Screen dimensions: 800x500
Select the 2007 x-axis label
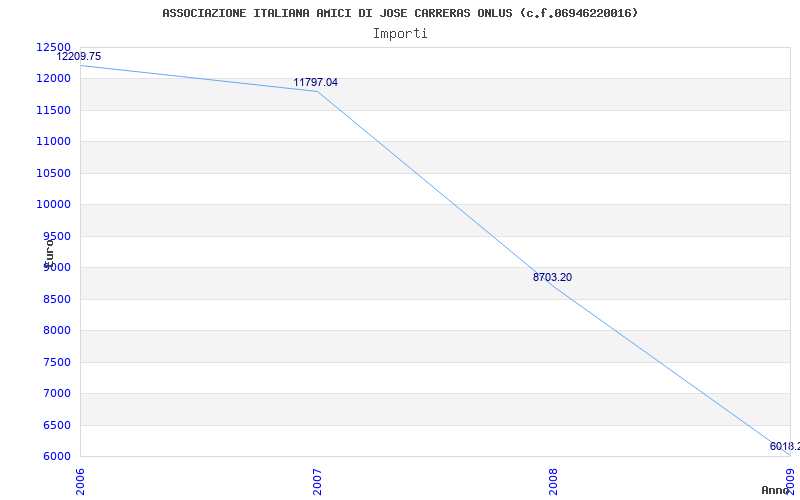click(317, 482)
